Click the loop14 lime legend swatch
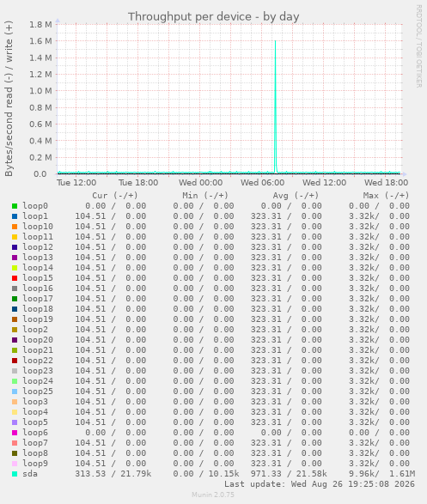Viewport: 427px width, 504px height. pos(15,268)
